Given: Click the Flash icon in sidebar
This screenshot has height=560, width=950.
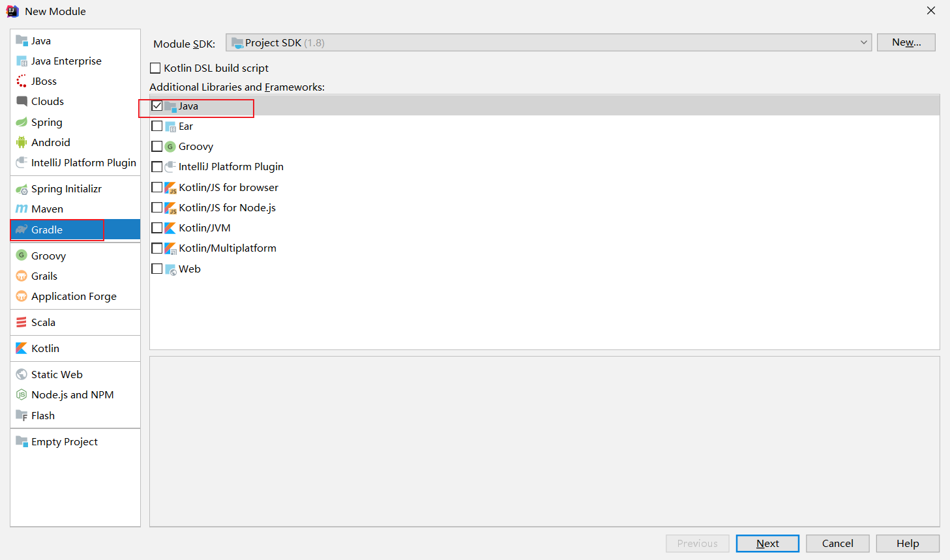Looking at the screenshot, I should [22, 416].
